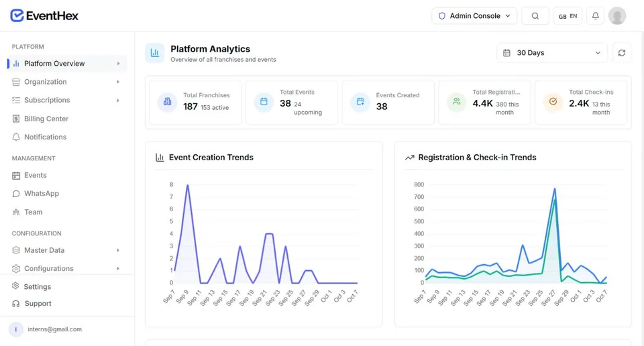
Task: Open Subscriptions in sidebar
Action: point(67,100)
